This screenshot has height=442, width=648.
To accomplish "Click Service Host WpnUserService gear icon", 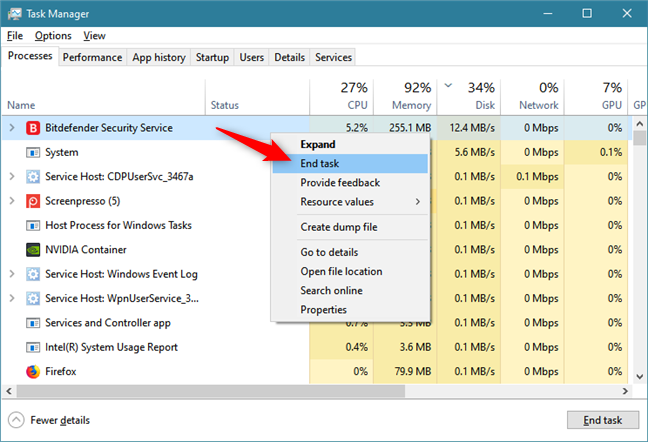I will [x=33, y=299].
